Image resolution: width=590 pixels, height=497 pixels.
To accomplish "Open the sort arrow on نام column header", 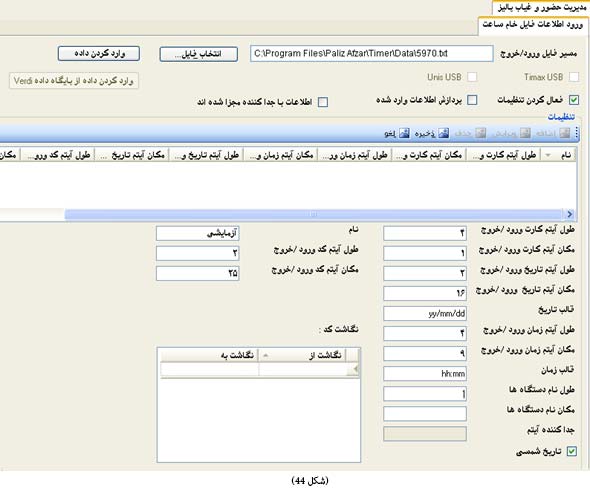I will click(548, 155).
